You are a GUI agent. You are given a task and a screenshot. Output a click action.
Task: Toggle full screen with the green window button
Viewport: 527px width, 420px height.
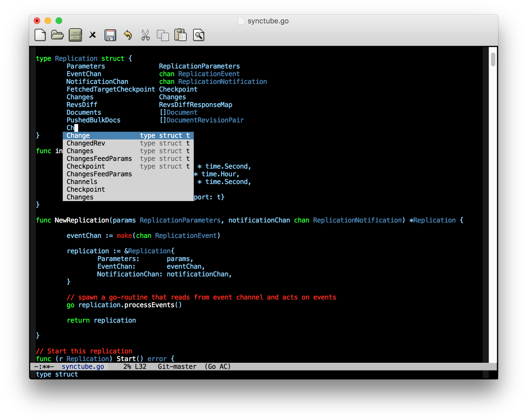pos(59,21)
